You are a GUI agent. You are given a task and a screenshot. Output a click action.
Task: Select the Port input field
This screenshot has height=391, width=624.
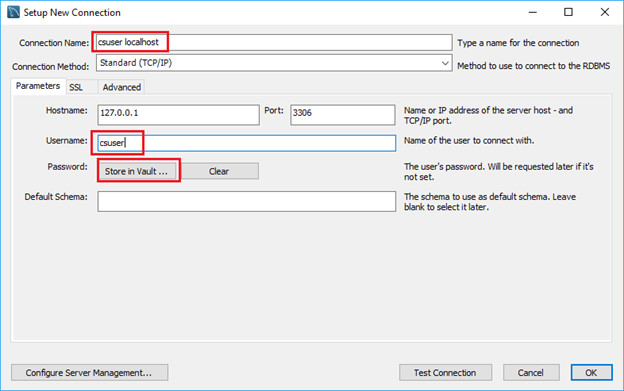343,115
